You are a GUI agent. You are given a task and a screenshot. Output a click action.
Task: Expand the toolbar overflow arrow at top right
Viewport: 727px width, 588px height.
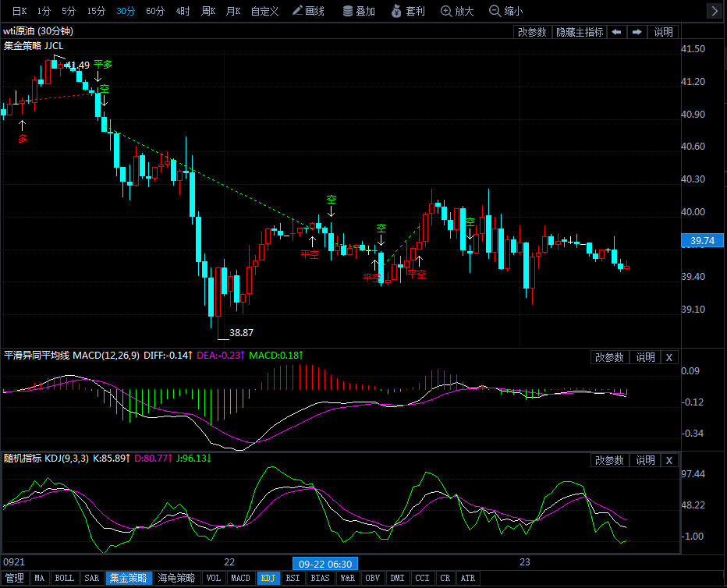click(715, 11)
